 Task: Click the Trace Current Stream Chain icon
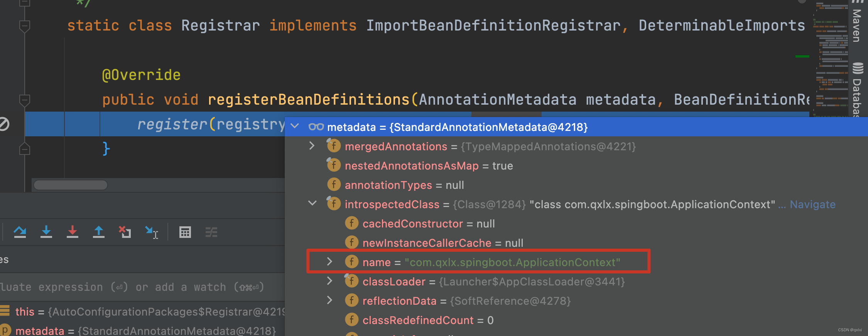click(x=211, y=232)
